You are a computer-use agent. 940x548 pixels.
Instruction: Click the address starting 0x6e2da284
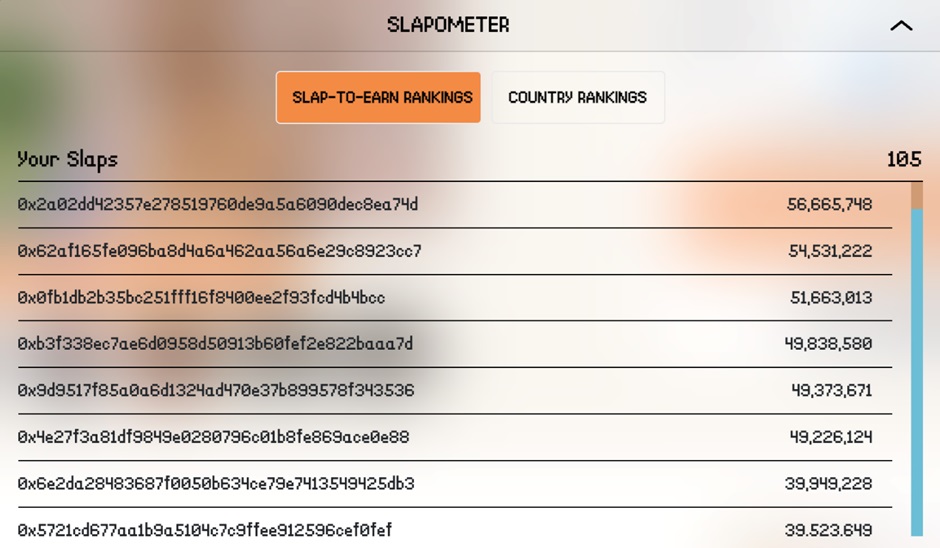215,483
